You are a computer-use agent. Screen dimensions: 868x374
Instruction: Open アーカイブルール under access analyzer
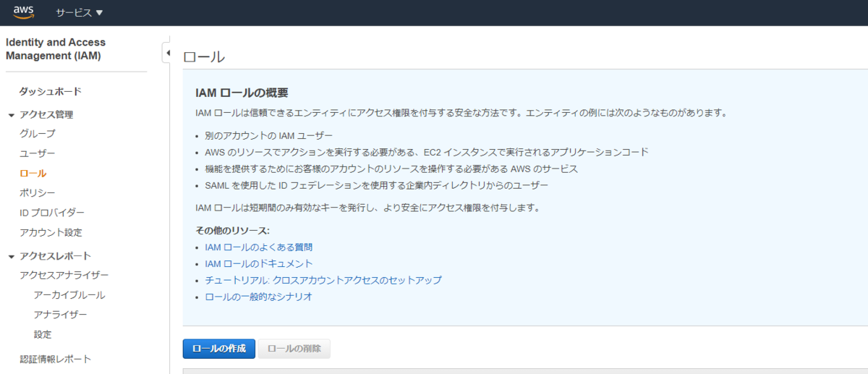pos(69,295)
